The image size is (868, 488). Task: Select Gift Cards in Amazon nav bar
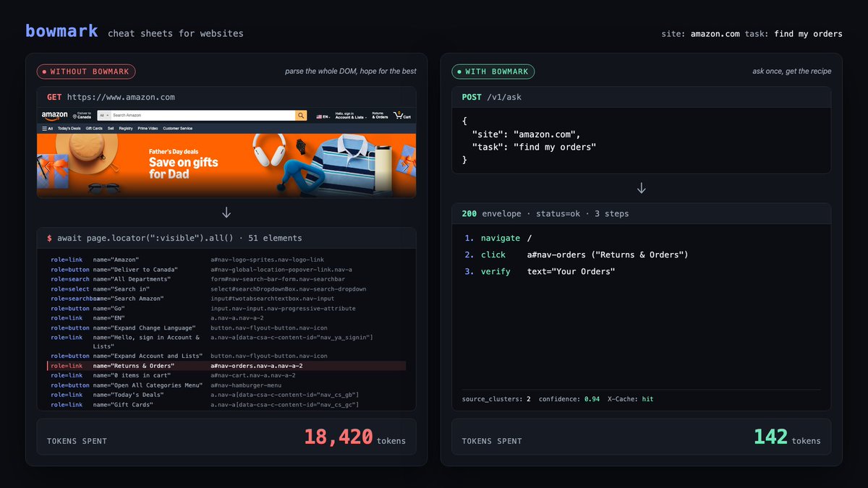coord(94,128)
